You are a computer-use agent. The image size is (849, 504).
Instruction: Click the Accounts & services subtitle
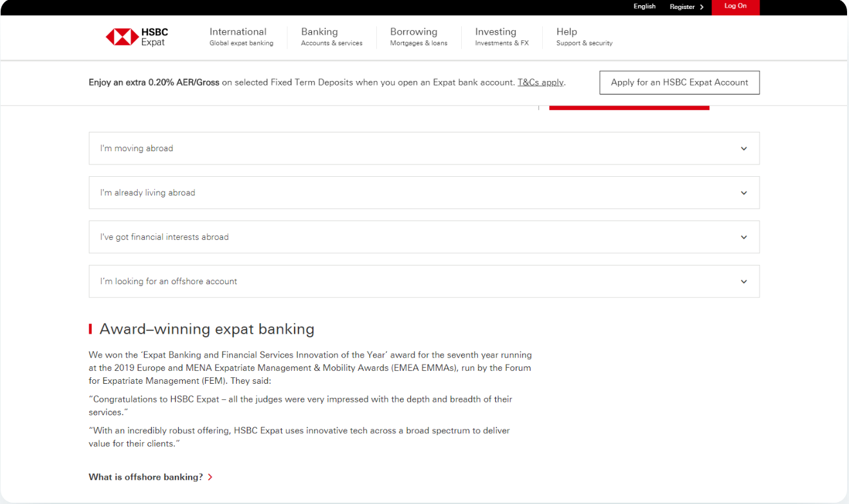tap(331, 43)
